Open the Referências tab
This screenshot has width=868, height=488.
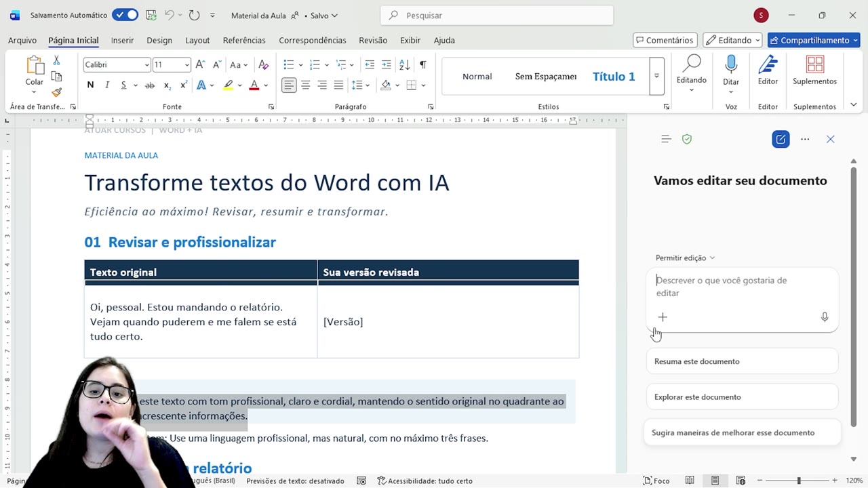(244, 40)
